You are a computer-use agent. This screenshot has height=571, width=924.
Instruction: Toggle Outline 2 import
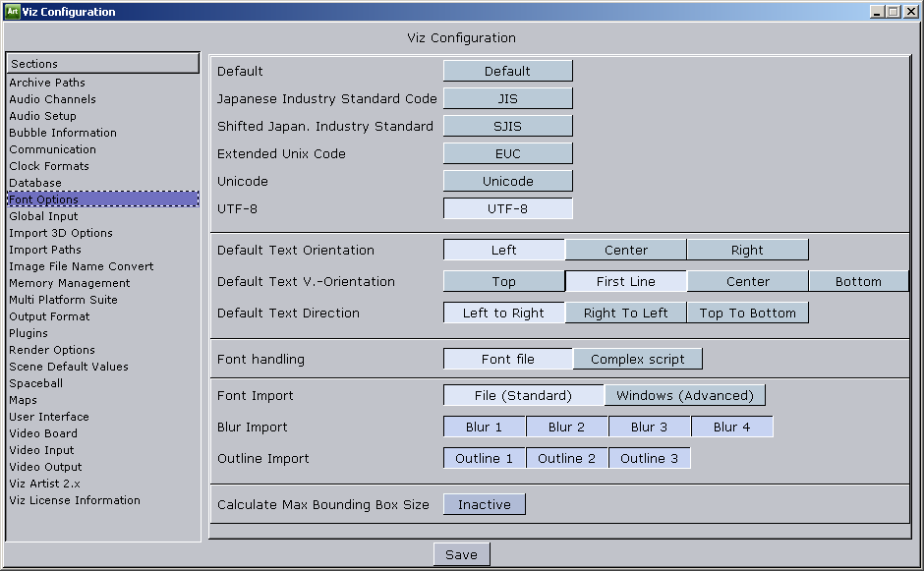pos(566,458)
